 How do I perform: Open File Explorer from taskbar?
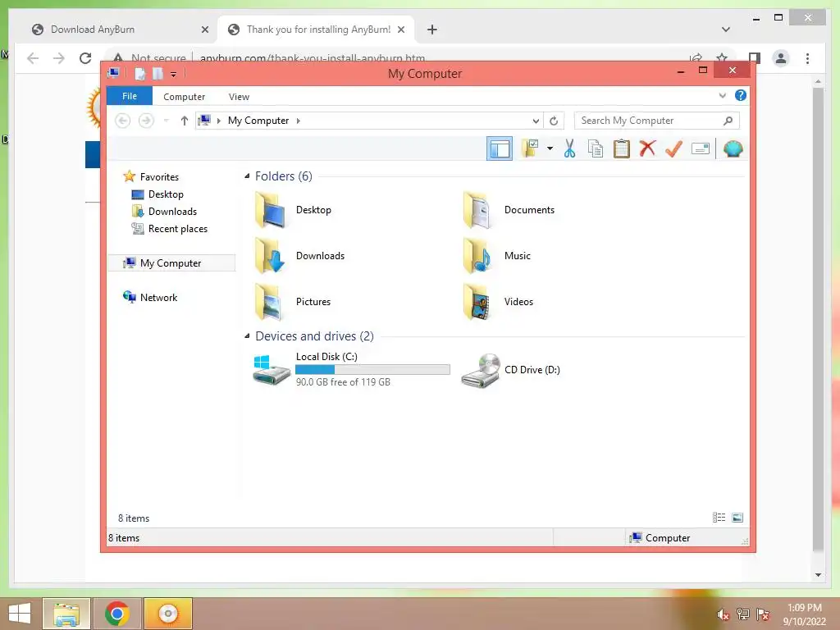click(x=66, y=614)
